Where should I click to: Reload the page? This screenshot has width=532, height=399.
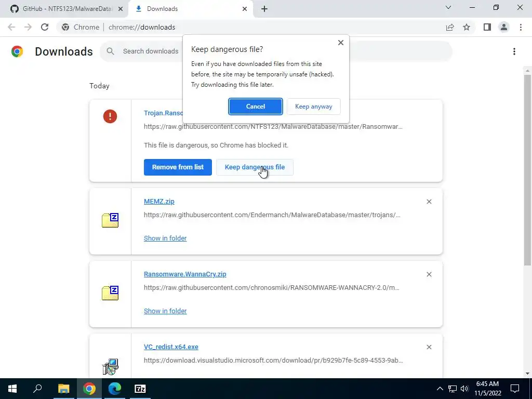click(45, 27)
